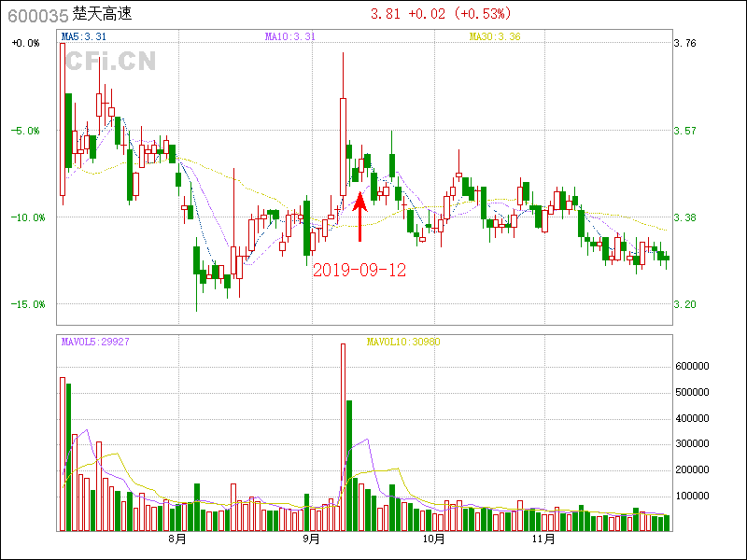747x560 pixels.
Task: Select the 8月 month marker
Action: tap(177, 539)
